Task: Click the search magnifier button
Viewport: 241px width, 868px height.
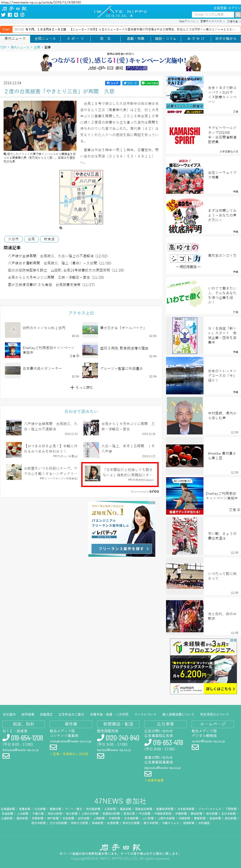Action: (238, 14)
